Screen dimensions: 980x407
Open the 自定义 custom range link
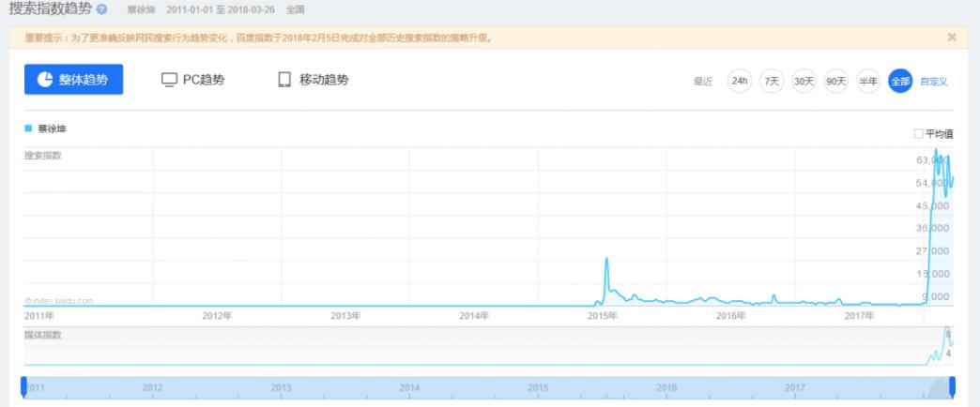click(934, 82)
